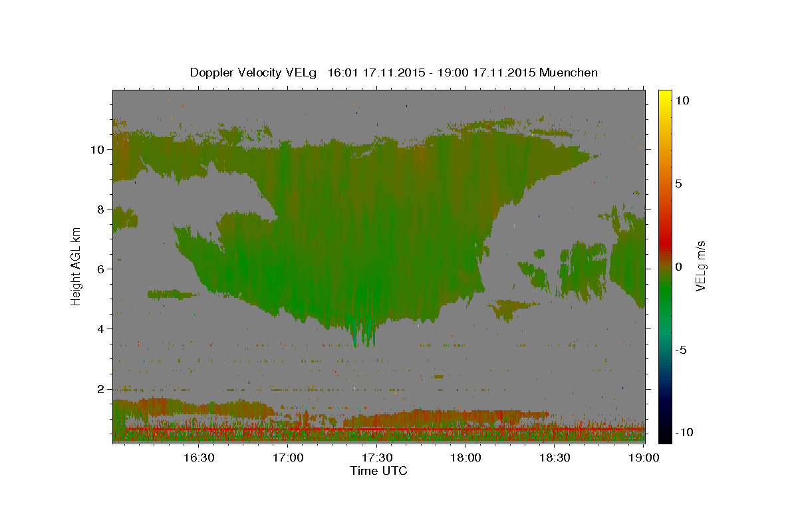This screenshot has height=532, width=798.
Task: Click the 18:30 time tick label
Action: [555, 458]
